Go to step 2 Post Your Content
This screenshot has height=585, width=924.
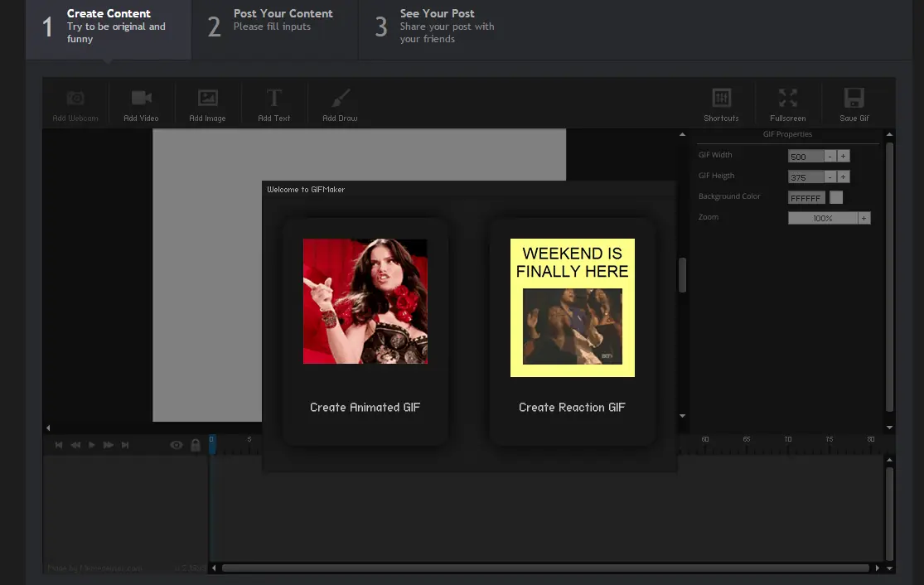tap(275, 30)
